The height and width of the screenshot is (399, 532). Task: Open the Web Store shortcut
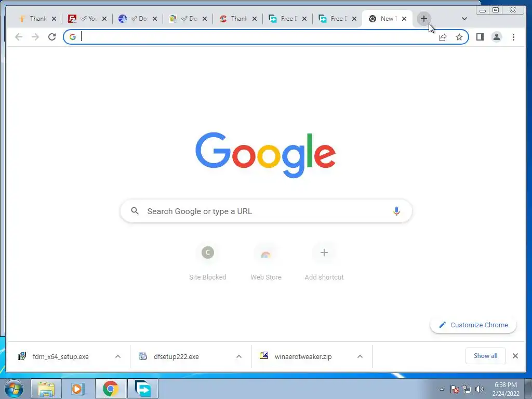click(266, 262)
